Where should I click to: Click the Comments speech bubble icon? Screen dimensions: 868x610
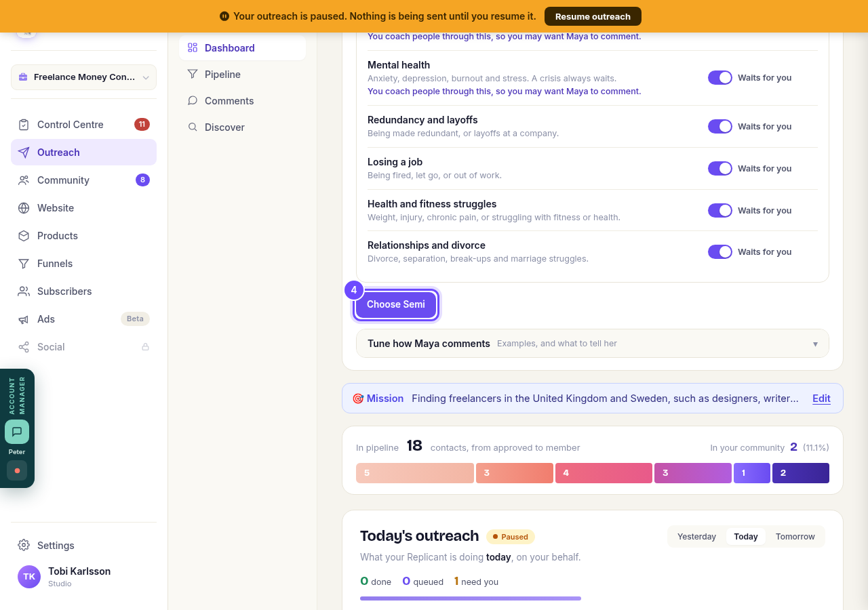point(193,101)
